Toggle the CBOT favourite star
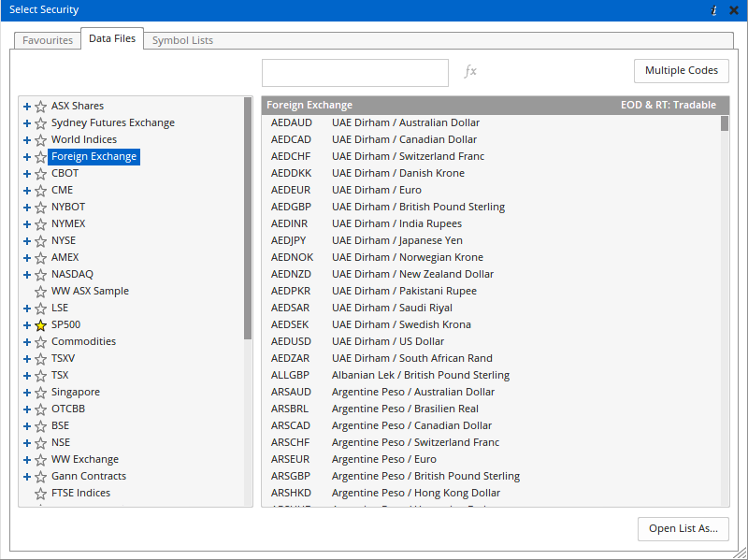Viewport: 748px width, 560px height. pos(41,174)
